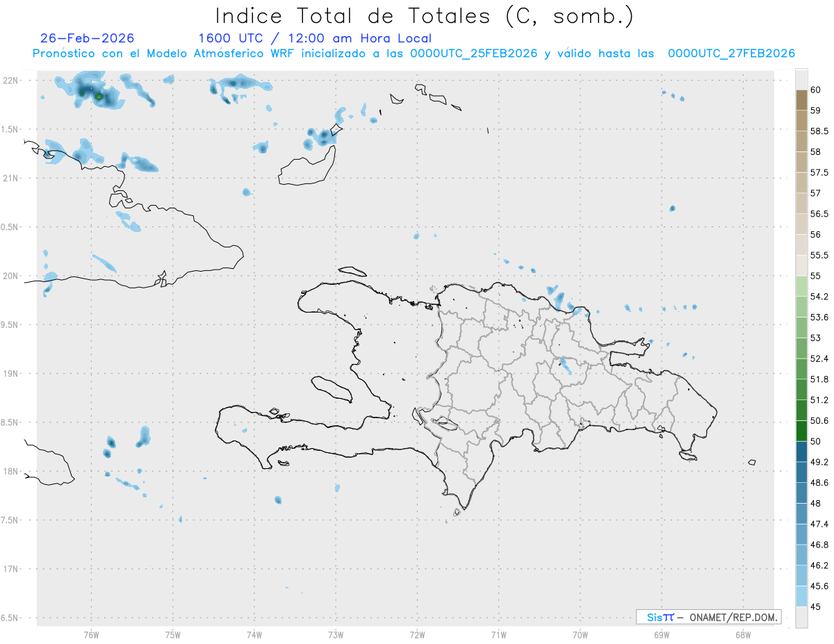Click the colorbar value '50.6'
This screenshot has height=644, width=834.
pos(819,420)
